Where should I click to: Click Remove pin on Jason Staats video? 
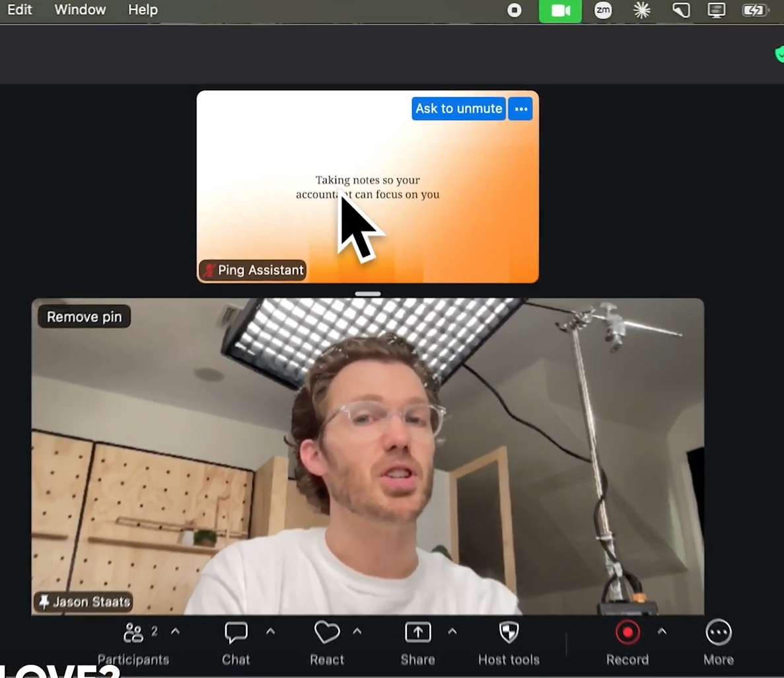tap(85, 317)
